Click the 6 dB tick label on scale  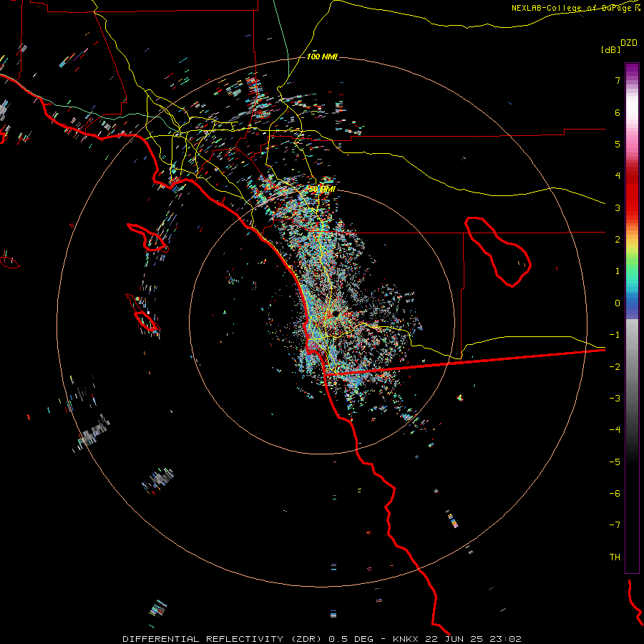tap(618, 112)
